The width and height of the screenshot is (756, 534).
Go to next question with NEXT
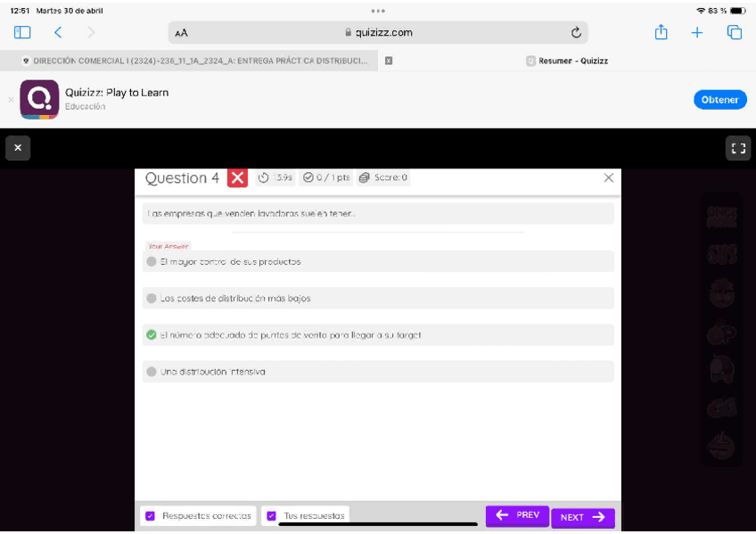pos(583,517)
